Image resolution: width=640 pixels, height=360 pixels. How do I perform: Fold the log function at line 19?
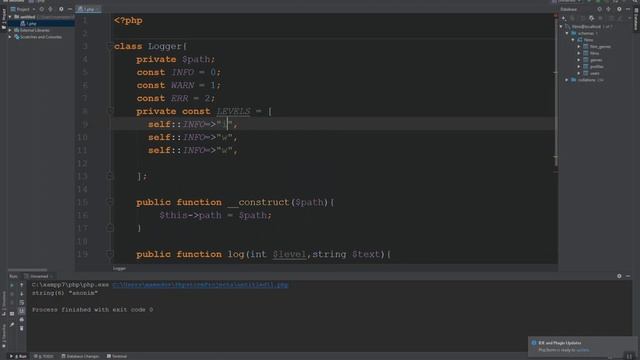coord(110,254)
